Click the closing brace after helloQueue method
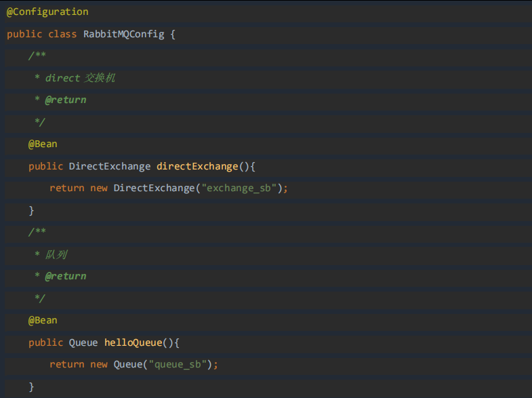The image size is (532, 398). coord(31,386)
